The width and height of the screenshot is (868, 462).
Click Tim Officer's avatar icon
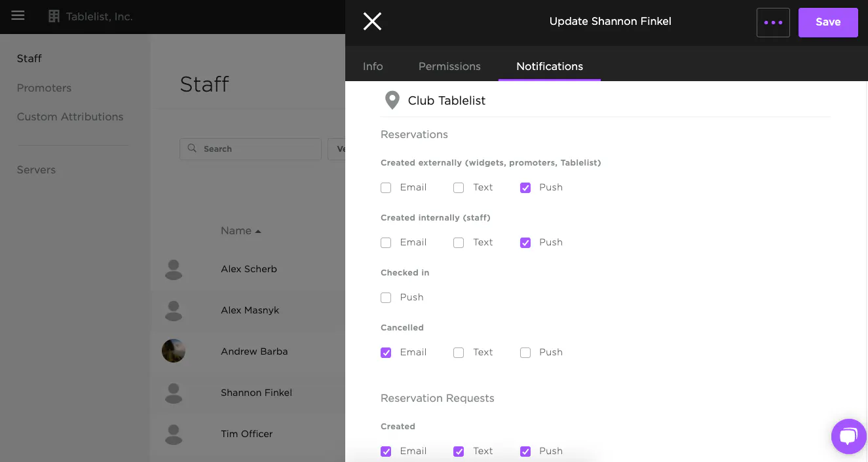coord(174,434)
